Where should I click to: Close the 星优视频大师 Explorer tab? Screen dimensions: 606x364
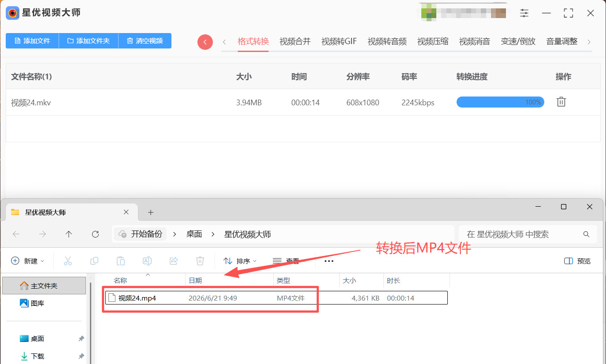coord(126,212)
